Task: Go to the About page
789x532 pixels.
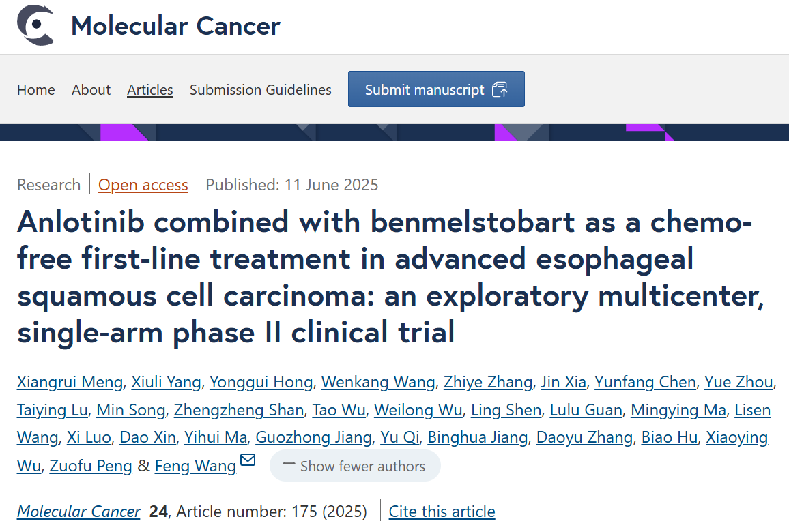Action: click(x=91, y=90)
